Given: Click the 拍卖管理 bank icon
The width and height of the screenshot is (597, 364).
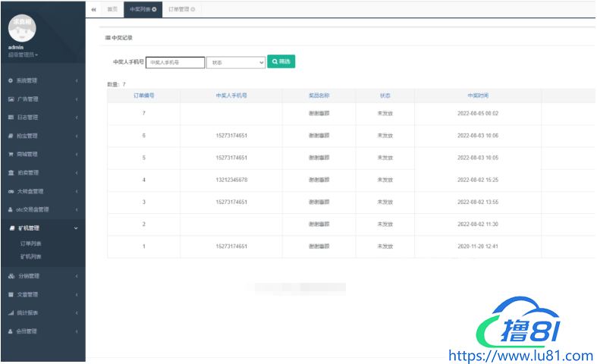Looking at the screenshot, I should (x=11, y=173).
